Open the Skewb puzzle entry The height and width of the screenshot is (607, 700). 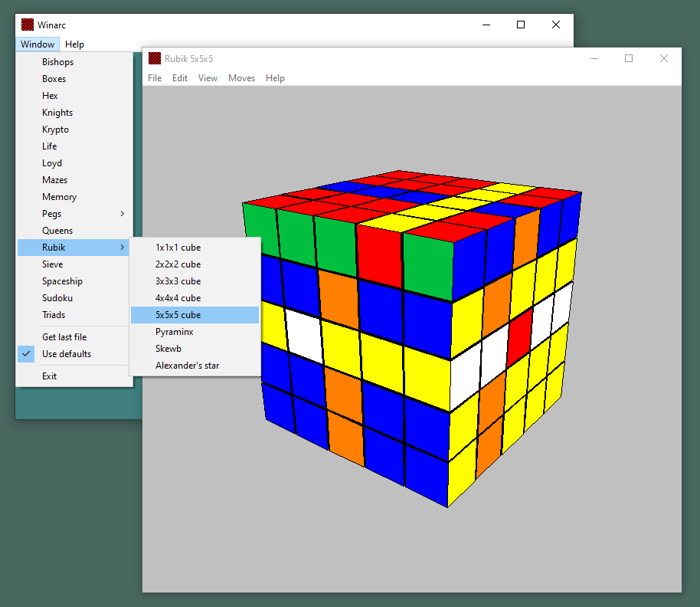pyautogui.click(x=195, y=349)
